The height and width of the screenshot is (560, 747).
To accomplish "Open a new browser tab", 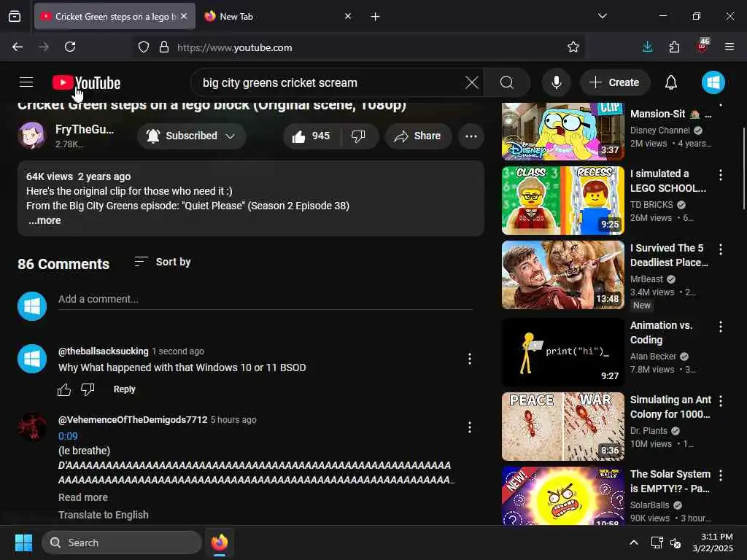I will pyautogui.click(x=376, y=17).
